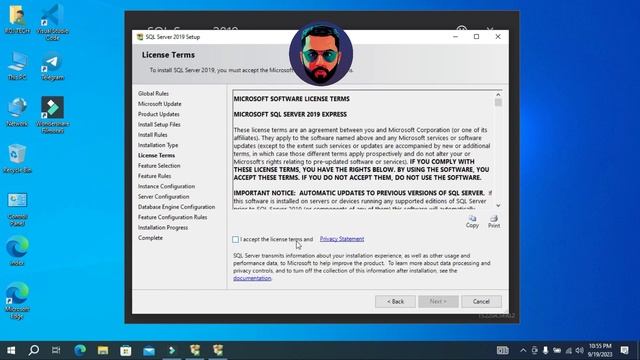Click the 'Next >' button
This screenshot has width=640, height=360.
[438, 302]
